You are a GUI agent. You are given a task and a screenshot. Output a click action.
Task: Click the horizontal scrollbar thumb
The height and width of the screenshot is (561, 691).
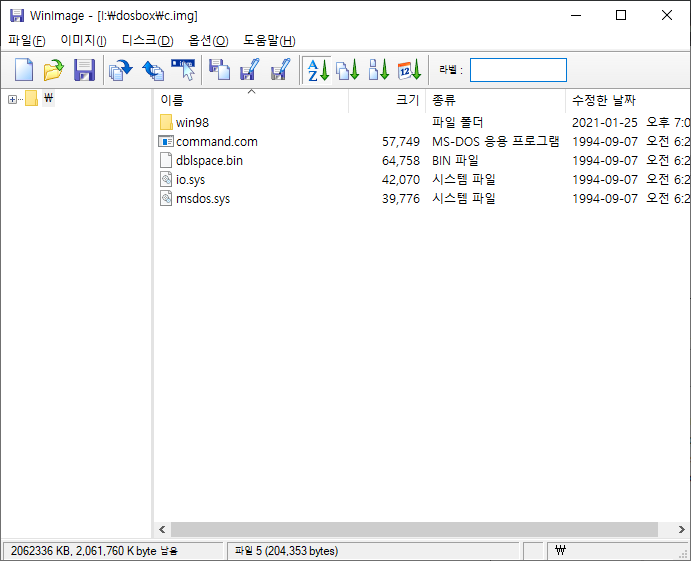pyautogui.click(x=414, y=529)
